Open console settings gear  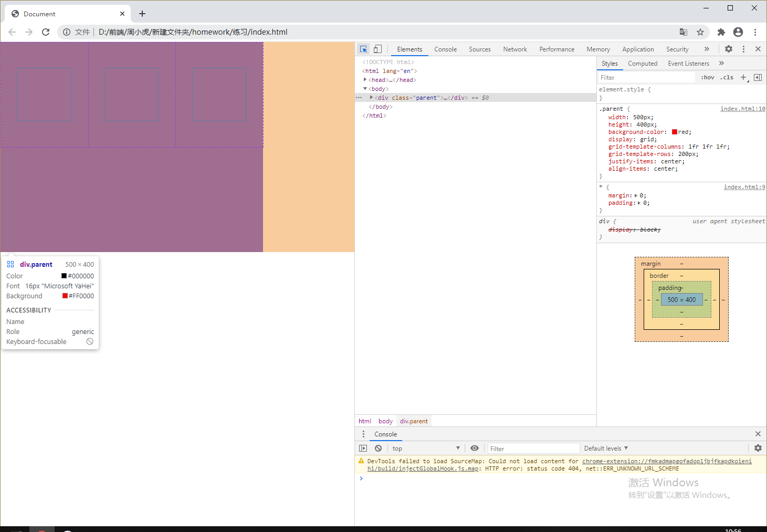pyautogui.click(x=758, y=448)
